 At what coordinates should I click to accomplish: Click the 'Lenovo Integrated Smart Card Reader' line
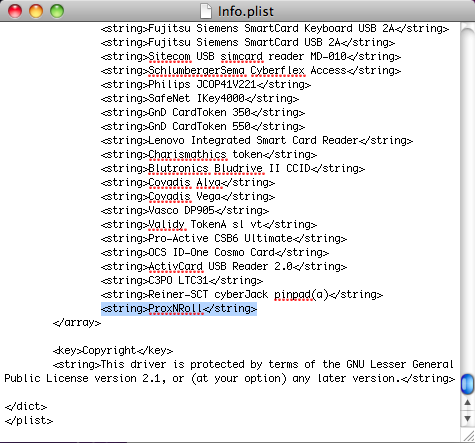click(257, 141)
